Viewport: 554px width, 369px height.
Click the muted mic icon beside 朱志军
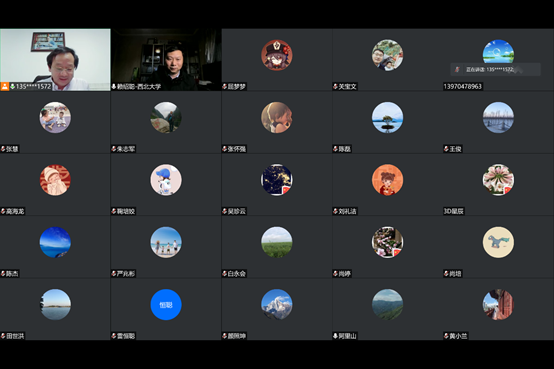pos(114,149)
